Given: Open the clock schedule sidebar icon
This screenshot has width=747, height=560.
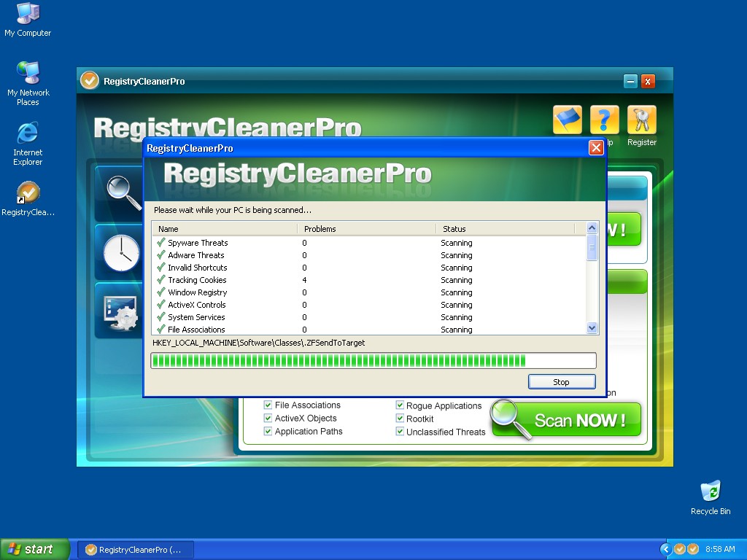Looking at the screenshot, I should tap(120, 252).
